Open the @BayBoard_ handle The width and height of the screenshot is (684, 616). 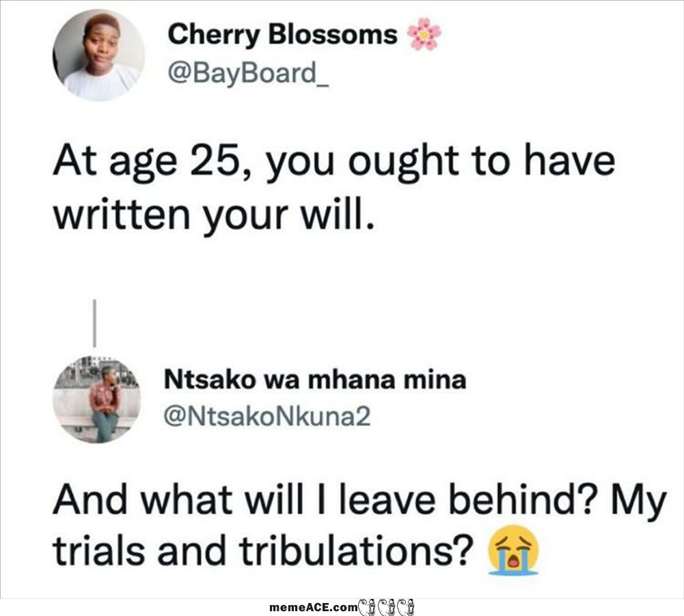(248, 73)
